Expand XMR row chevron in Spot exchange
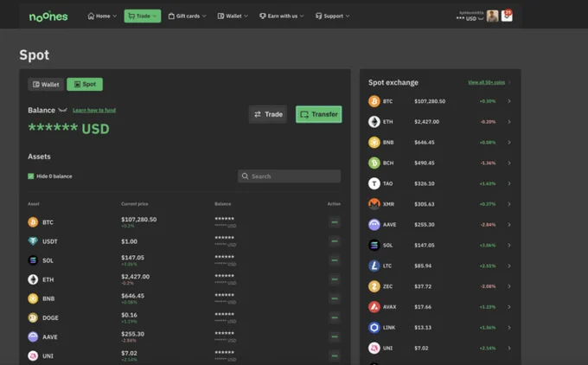588x365 pixels. [509, 204]
